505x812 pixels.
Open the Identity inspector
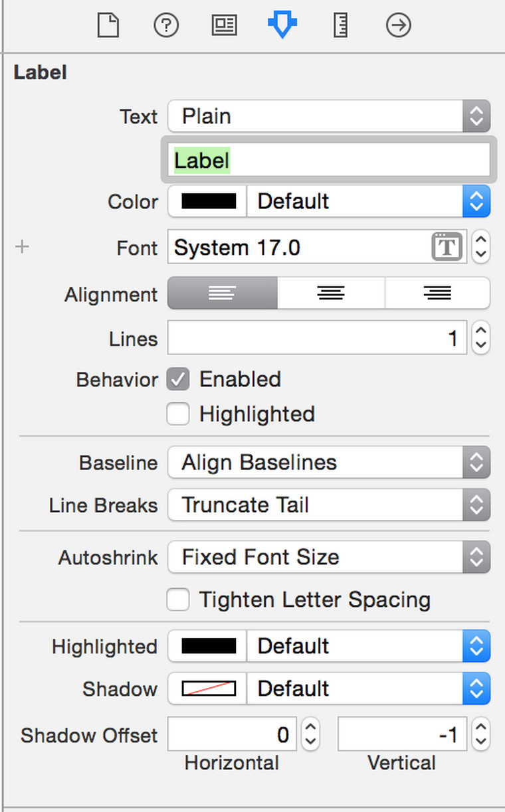224,26
